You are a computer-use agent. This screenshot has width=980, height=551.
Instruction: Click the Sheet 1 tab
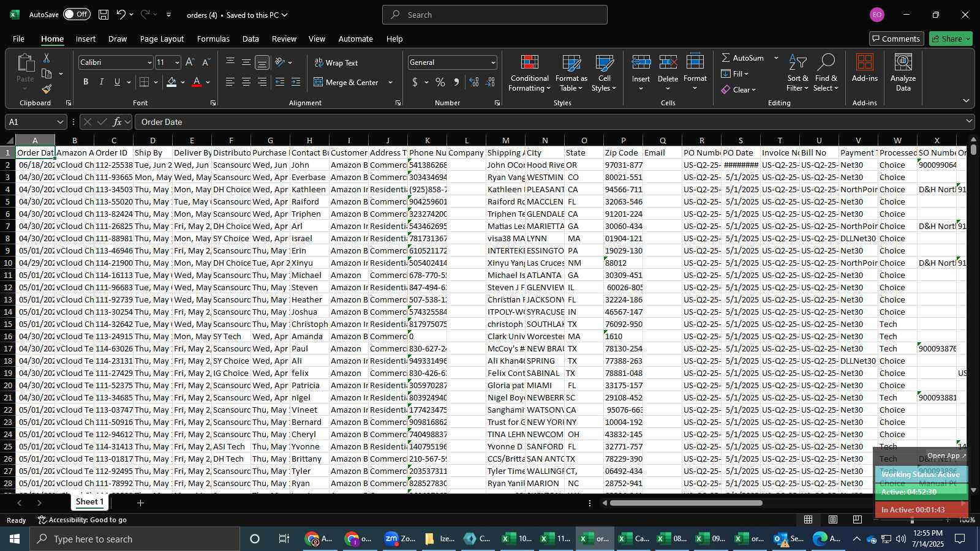pos(89,502)
